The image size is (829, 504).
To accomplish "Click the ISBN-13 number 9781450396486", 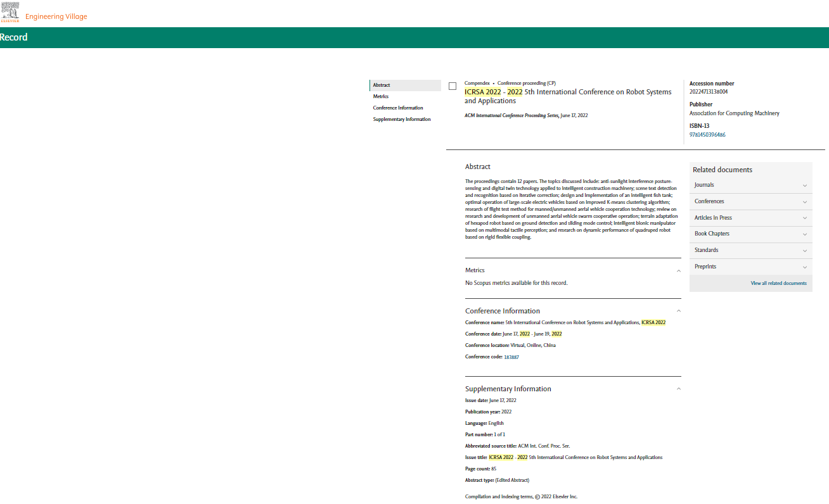I will 707,135.
